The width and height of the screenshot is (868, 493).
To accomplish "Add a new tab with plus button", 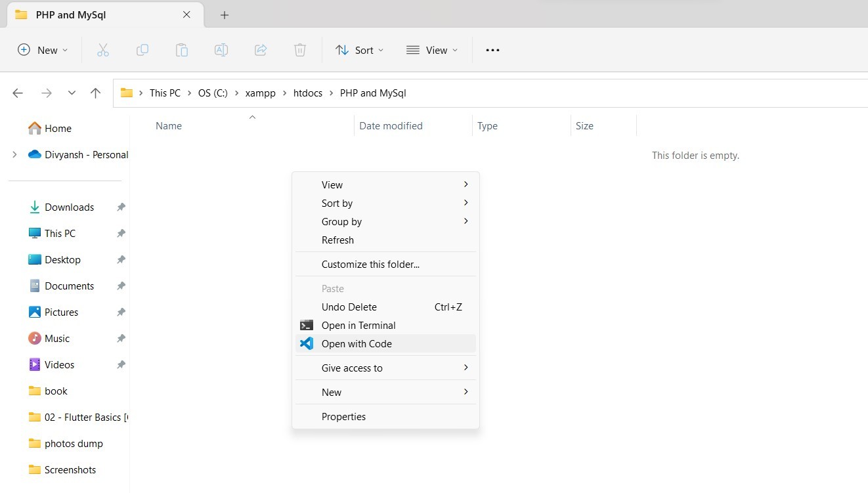I will point(225,14).
